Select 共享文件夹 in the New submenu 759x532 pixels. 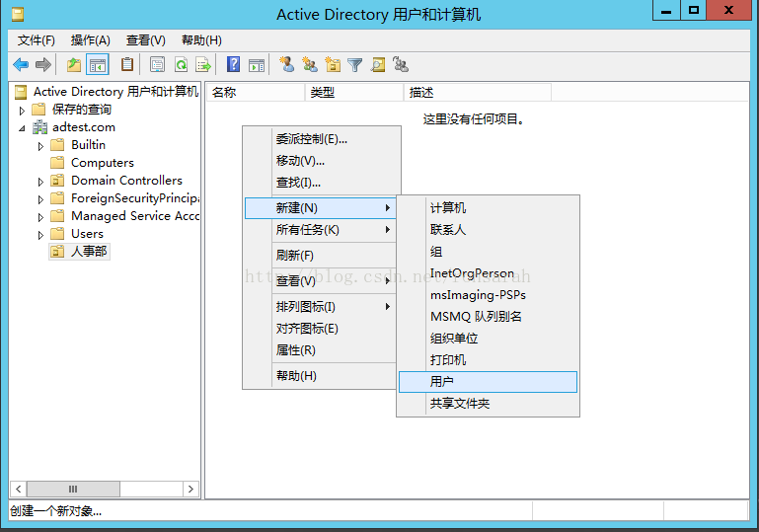[x=488, y=404]
